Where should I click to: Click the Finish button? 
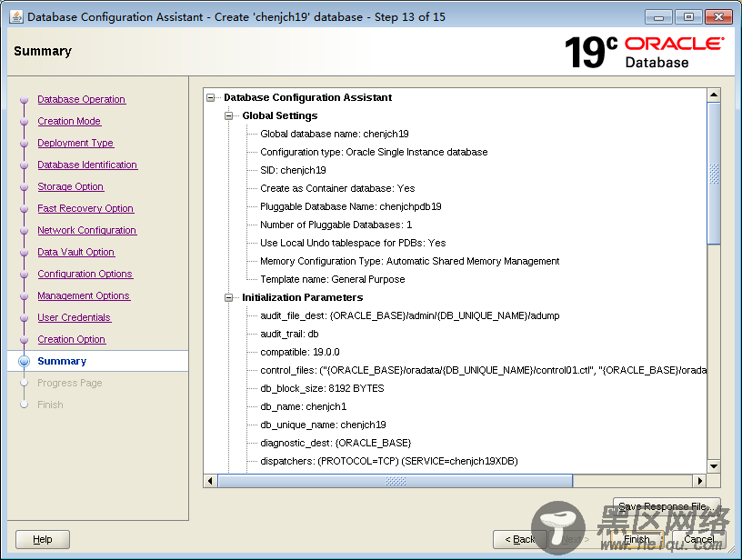pos(637,539)
